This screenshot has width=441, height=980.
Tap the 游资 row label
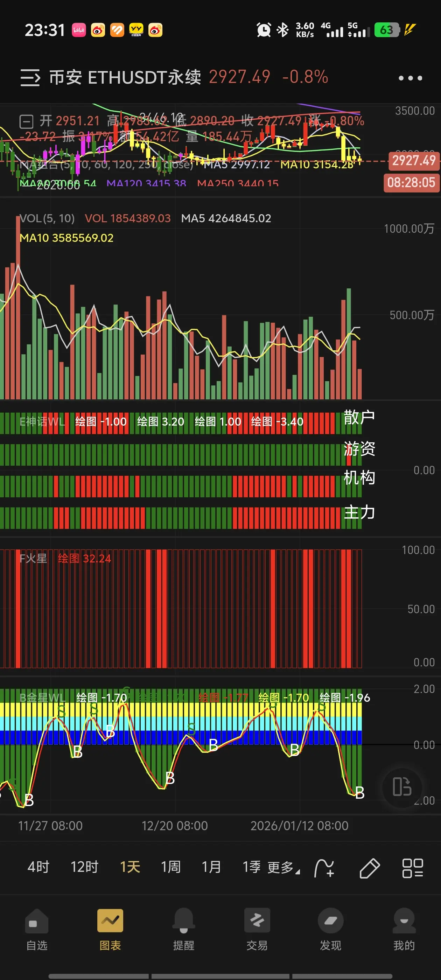click(359, 449)
